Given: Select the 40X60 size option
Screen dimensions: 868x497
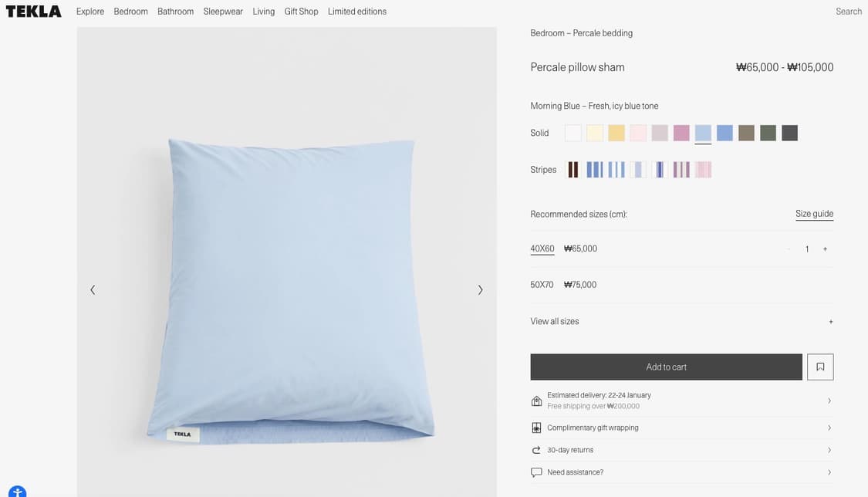Looking at the screenshot, I should [542, 248].
